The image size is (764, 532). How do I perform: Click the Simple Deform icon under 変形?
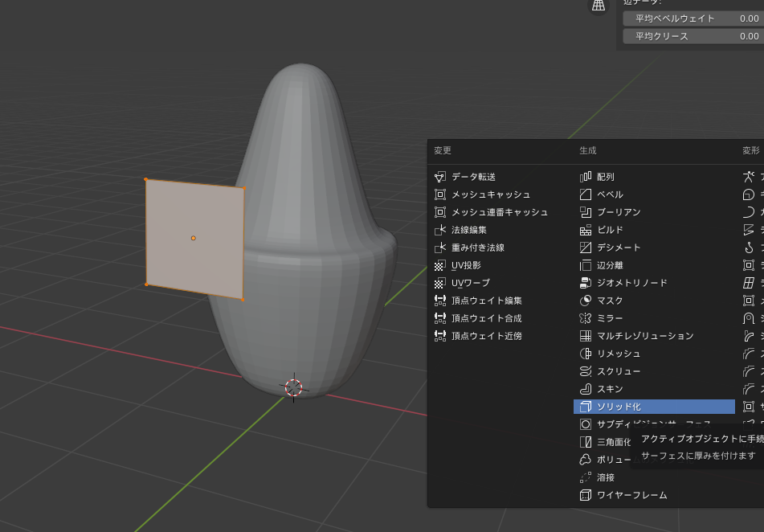(749, 336)
